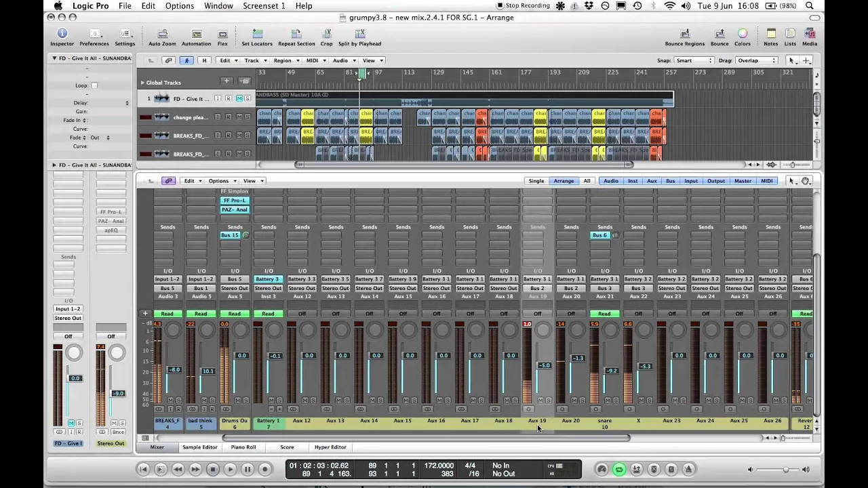
Task: Toggle the green Cycle mode button
Action: click(619, 469)
